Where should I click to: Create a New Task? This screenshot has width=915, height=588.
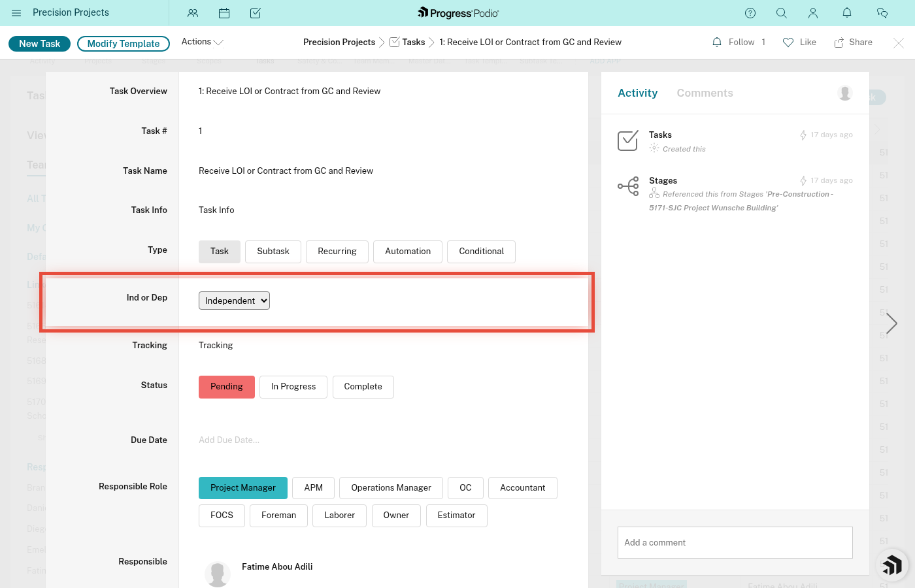pos(39,43)
